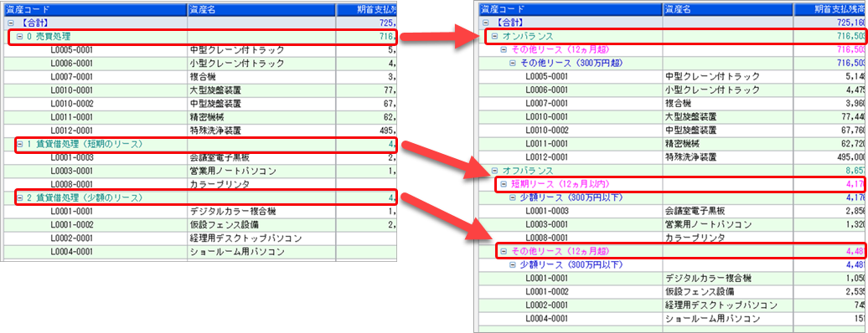This screenshot has height=333, width=868.
Task: Select L0001-0001 code in left grid
Action: [71, 212]
